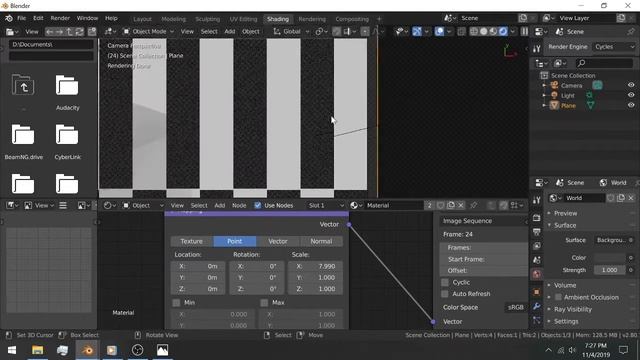Expand the Camera tree item
The height and width of the screenshot is (360, 640).
click(544, 85)
